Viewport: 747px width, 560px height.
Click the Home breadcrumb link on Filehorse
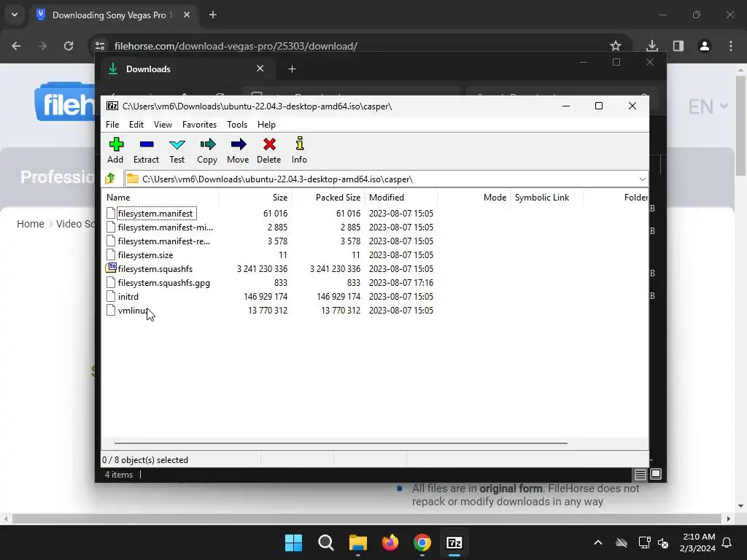(x=31, y=224)
